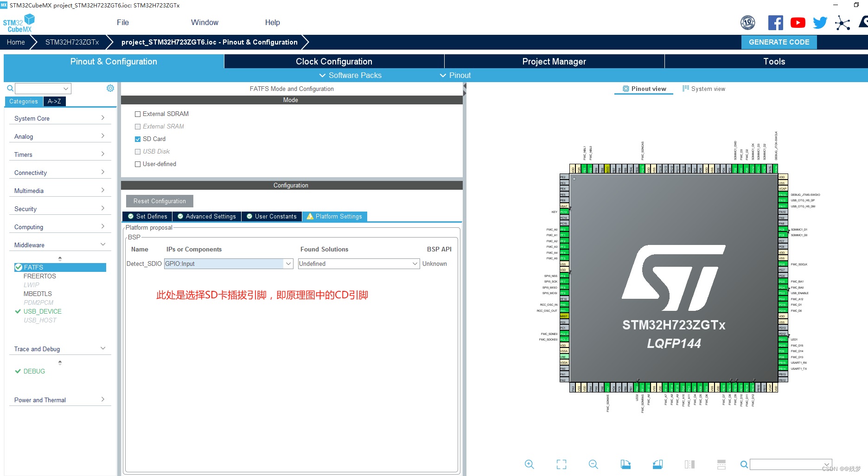This screenshot has width=868, height=476.
Task: Open the Pinout dropdown menu
Action: click(455, 75)
